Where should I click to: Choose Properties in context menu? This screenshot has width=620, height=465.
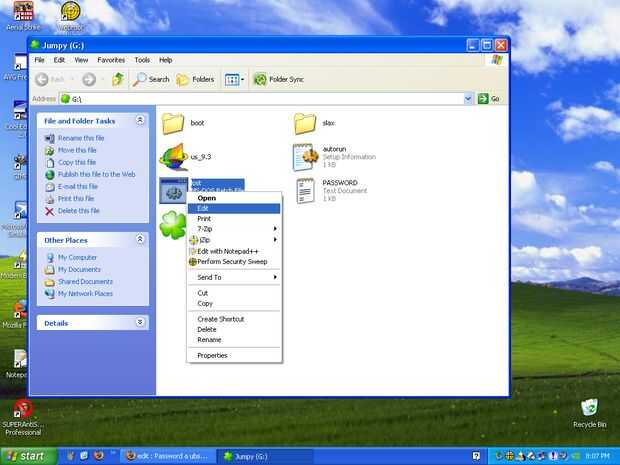[234, 355]
